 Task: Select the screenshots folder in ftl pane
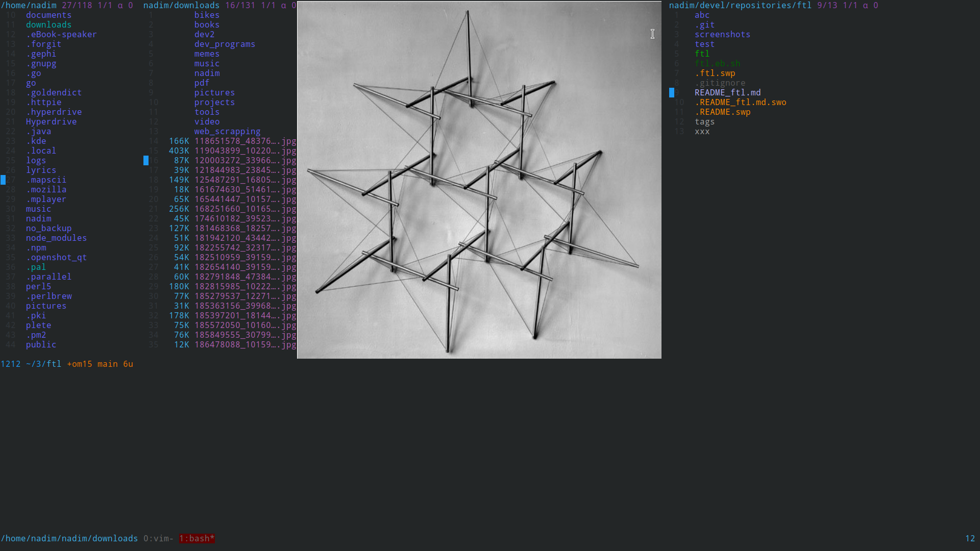722,34
